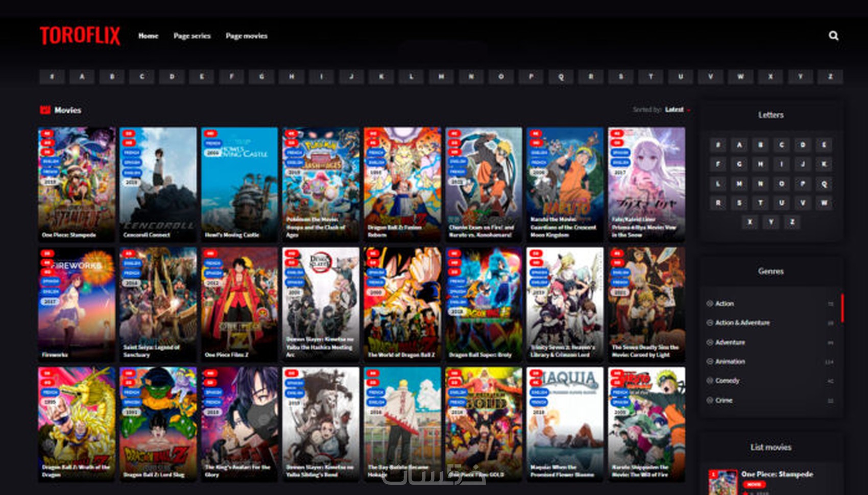Filter by letter H in top alphabet bar
Image resolution: width=868 pixels, height=495 pixels.
click(x=292, y=77)
